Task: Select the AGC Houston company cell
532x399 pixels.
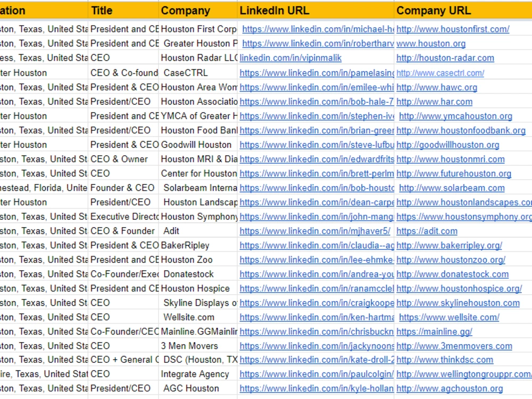Action: click(198, 388)
